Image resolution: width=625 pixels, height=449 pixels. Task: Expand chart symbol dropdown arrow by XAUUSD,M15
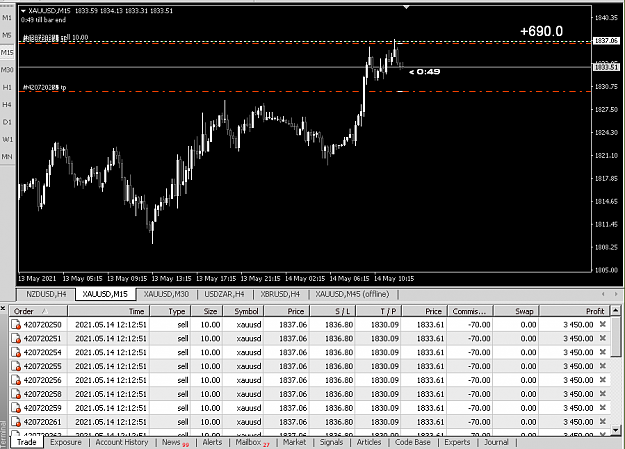[x=23, y=11]
